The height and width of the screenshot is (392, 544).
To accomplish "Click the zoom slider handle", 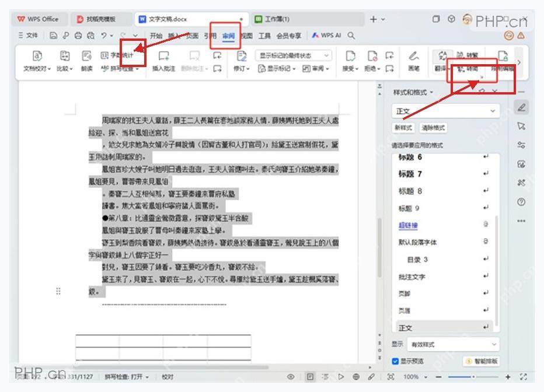I will 473,377.
